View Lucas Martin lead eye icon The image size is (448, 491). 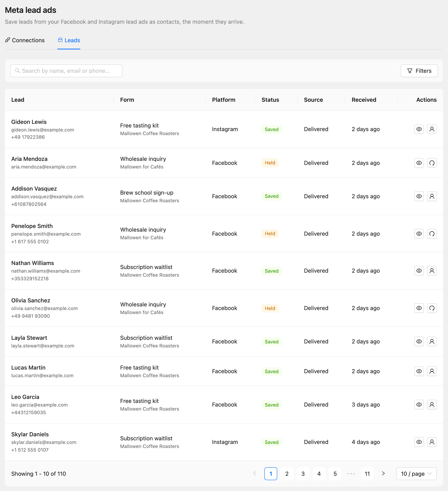(x=419, y=371)
